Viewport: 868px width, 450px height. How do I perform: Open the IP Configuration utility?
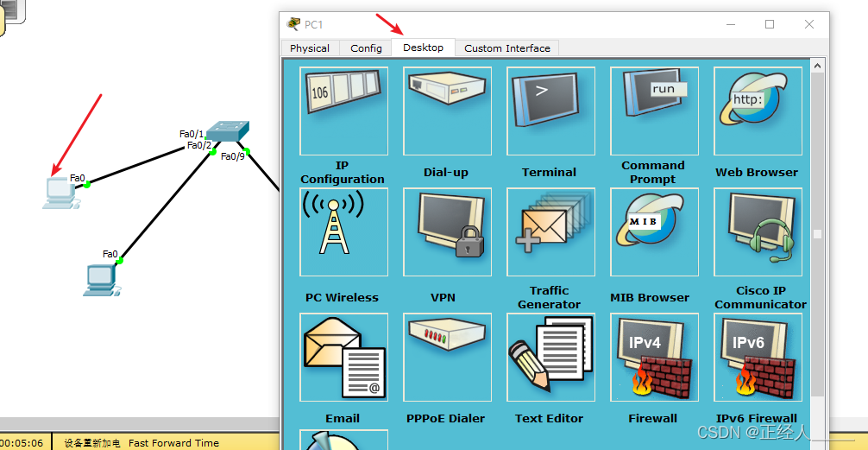(343, 111)
